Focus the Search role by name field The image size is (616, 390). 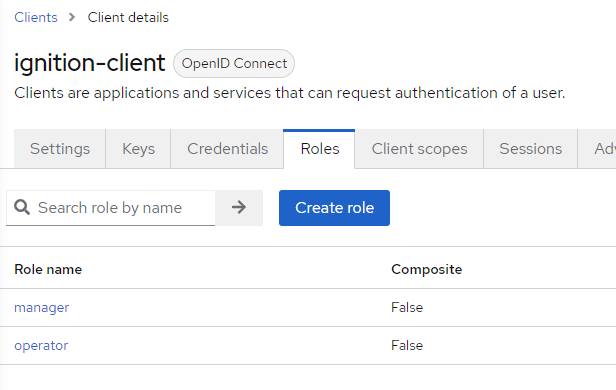click(111, 208)
